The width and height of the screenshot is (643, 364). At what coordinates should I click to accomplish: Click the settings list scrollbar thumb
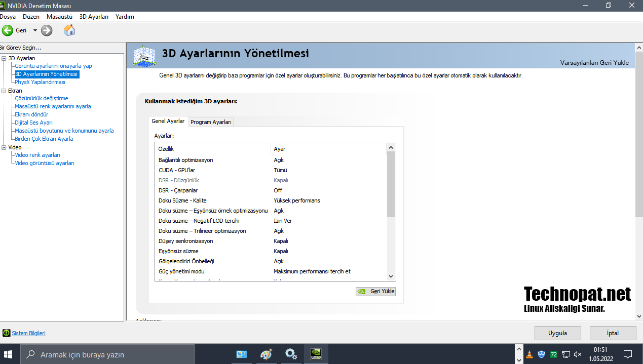click(391, 184)
